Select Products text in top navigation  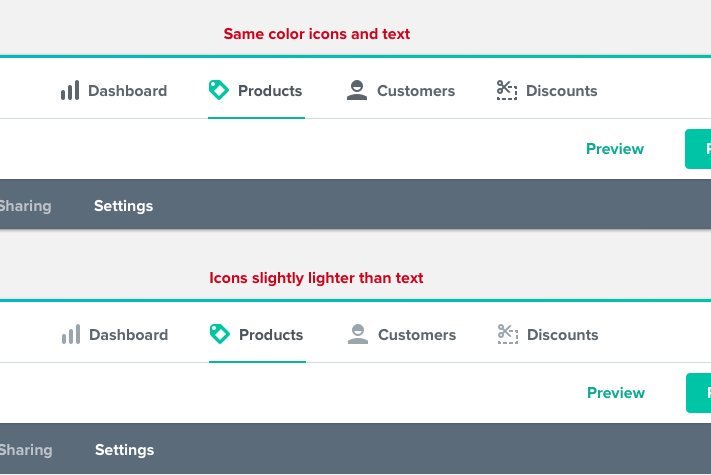(x=270, y=91)
